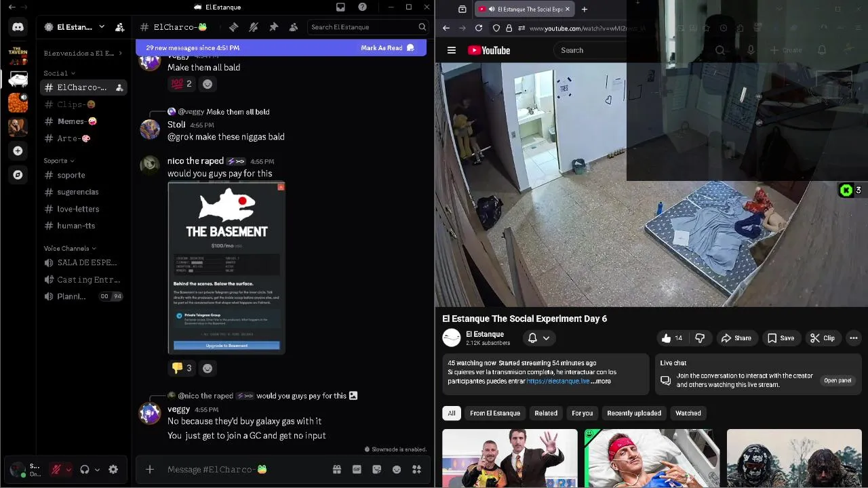This screenshot has height=488, width=868.
Task: Open Discord inbox icon in title bar
Action: (x=340, y=7)
